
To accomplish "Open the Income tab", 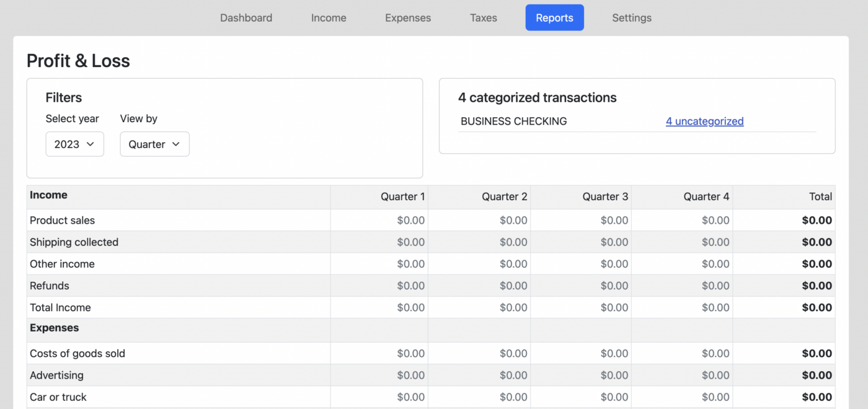I will [x=329, y=17].
